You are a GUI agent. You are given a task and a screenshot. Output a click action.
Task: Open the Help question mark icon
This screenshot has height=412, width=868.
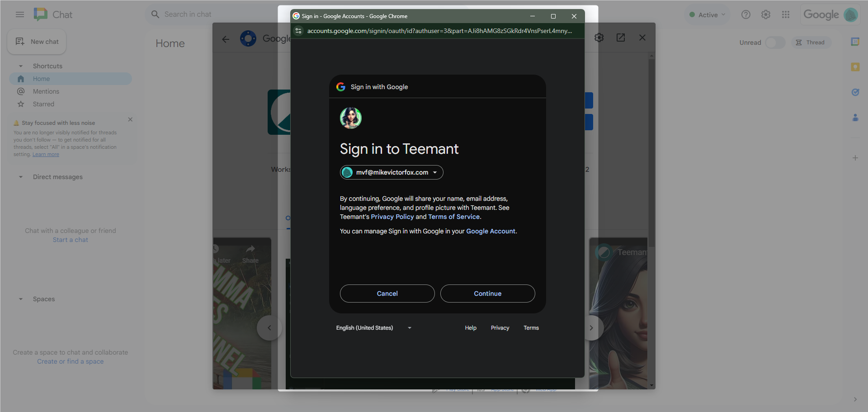point(746,14)
